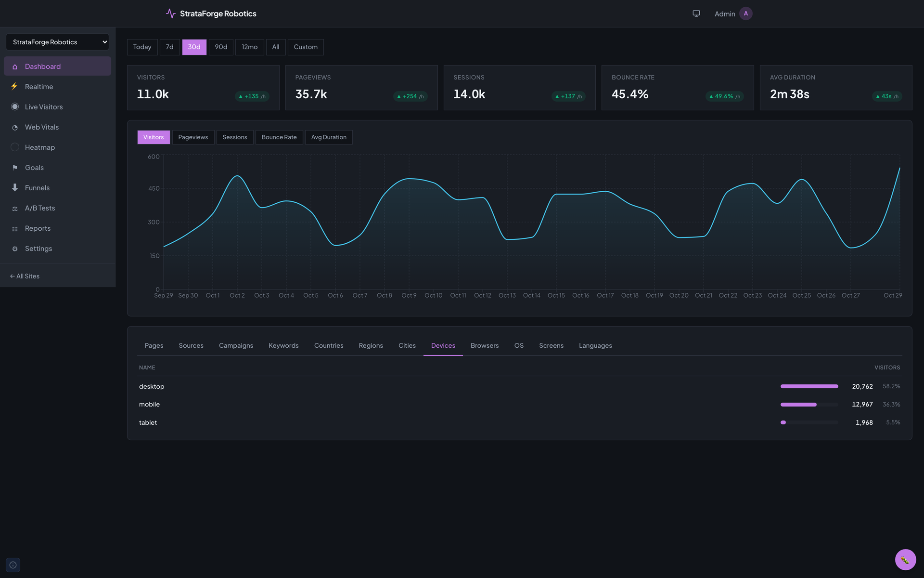Select the All date range
924x578 pixels.
276,47
